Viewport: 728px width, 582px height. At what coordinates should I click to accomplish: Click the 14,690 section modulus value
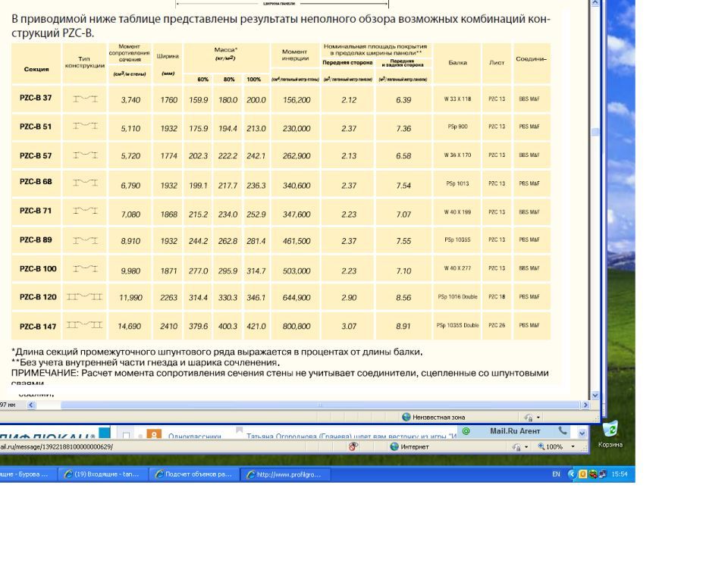click(130, 327)
